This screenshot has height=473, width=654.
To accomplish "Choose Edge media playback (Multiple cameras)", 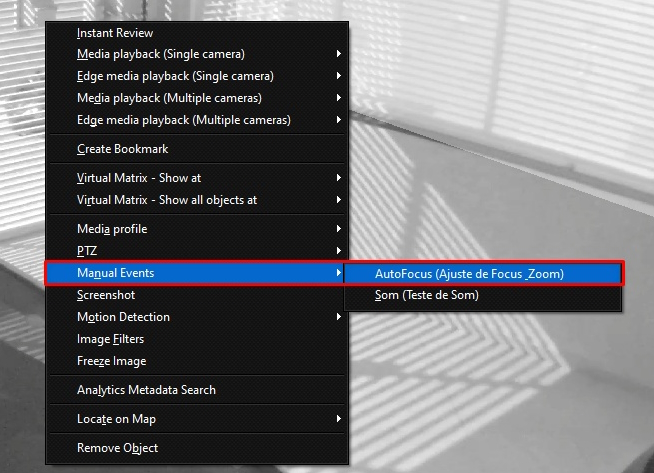I will pos(197,120).
